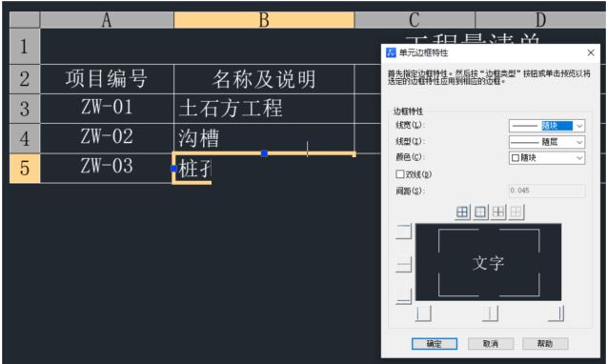Toggle the inside horizontal border button

(404, 265)
